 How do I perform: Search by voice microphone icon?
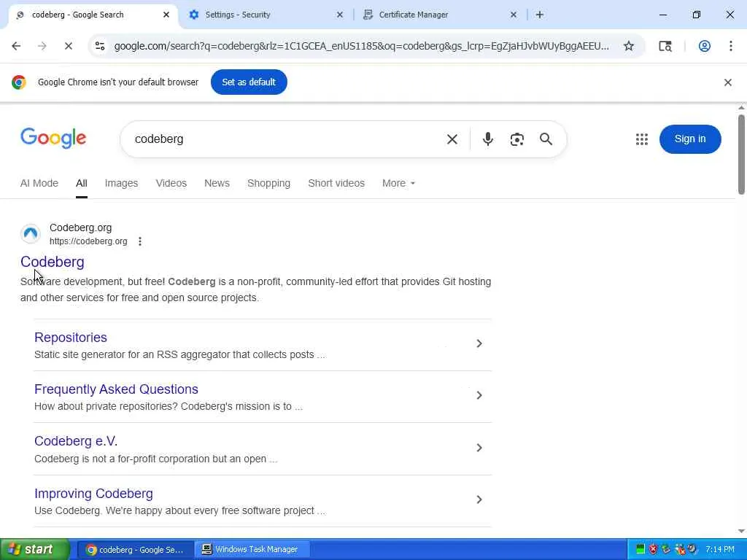(x=487, y=139)
